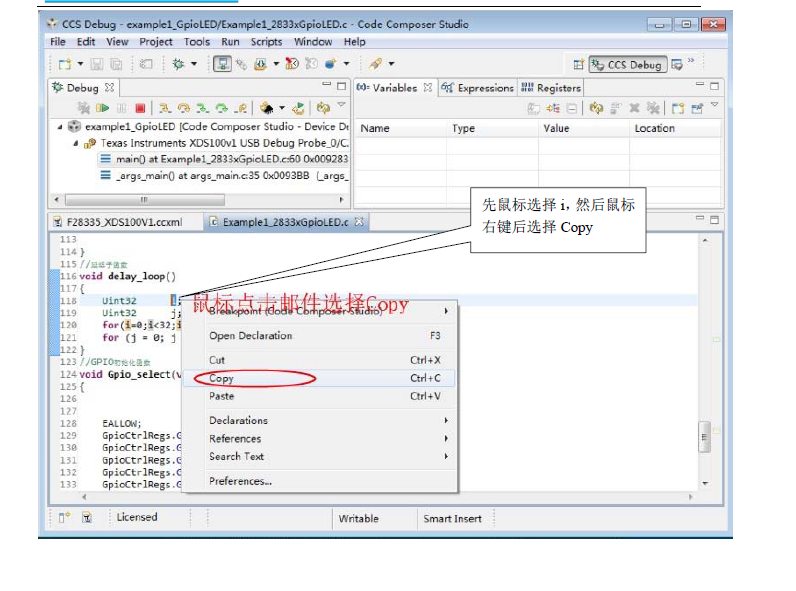The image size is (796, 591).
Task: Close the Example1_2833xGpioLED.c editor tab
Action: [x=359, y=222]
